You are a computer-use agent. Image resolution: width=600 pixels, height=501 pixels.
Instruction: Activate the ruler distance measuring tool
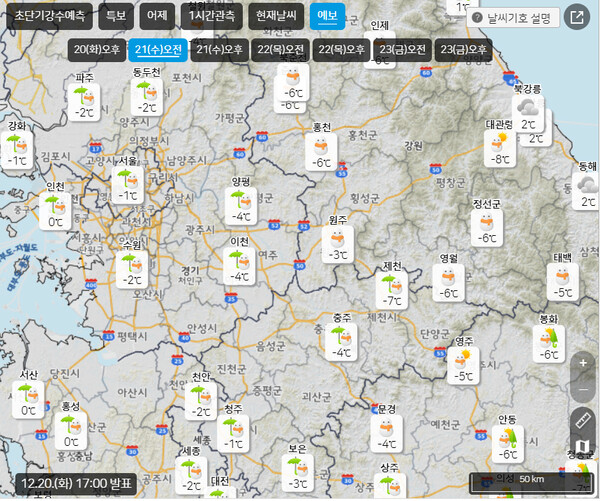(583, 421)
